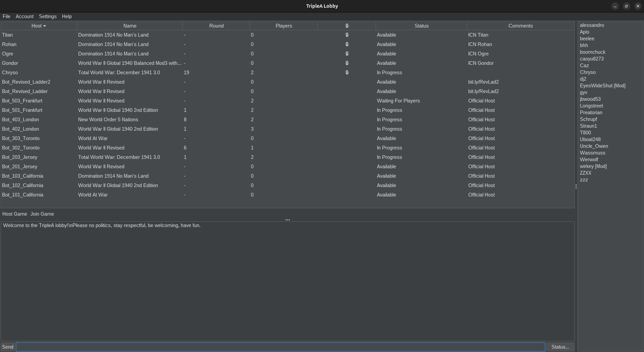Open the File menu
The image size is (644, 352).
[6, 16]
